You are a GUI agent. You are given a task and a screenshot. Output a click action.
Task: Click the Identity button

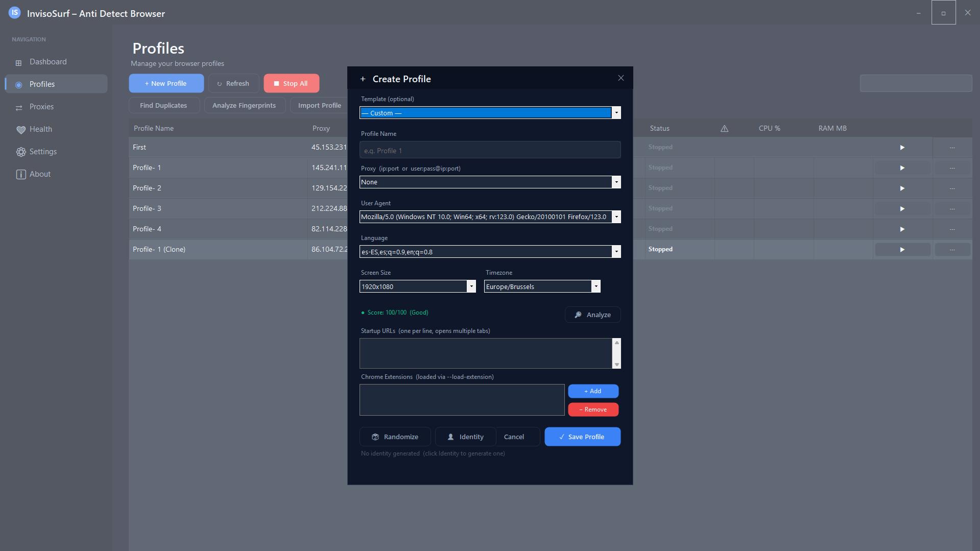click(465, 437)
